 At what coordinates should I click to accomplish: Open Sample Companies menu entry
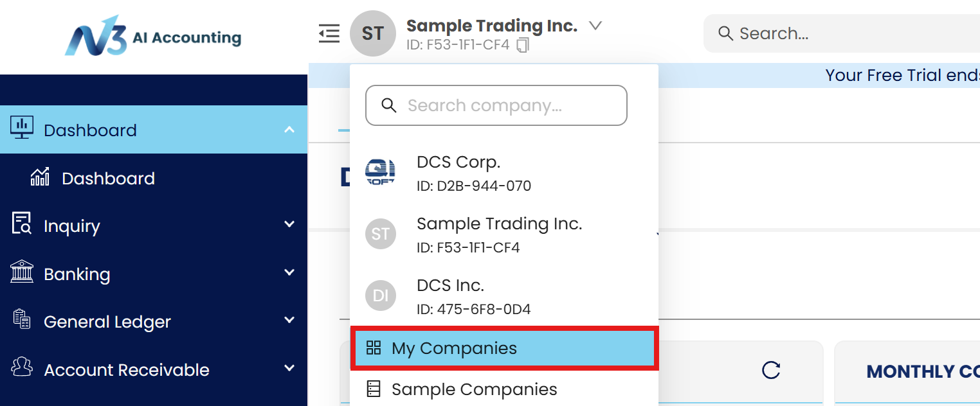coord(474,389)
